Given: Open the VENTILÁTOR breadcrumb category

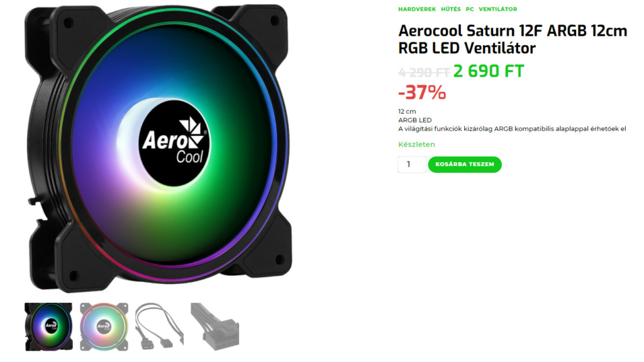Looking at the screenshot, I should [498, 9].
